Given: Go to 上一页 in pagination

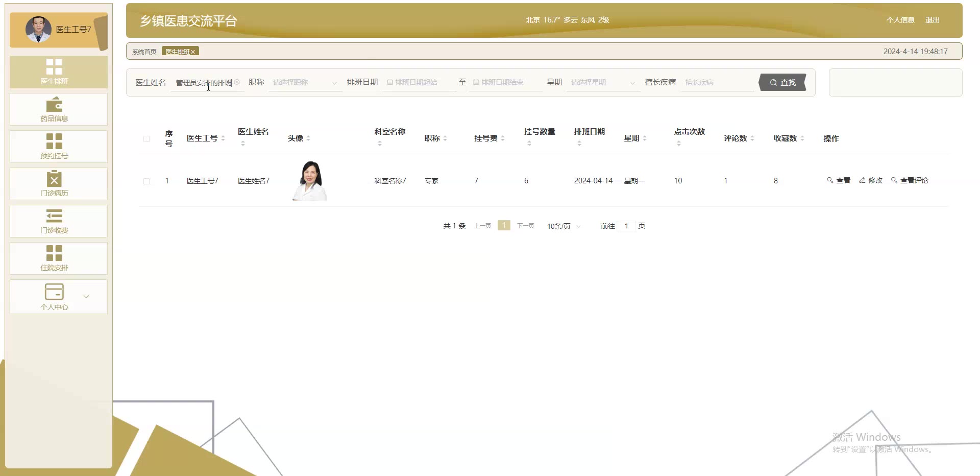Looking at the screenshot, I should coord(482,226).
